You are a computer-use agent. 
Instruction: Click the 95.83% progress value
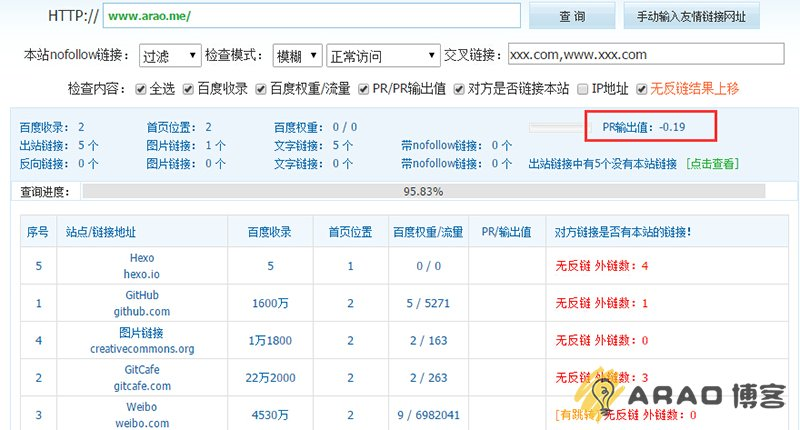tap(423, 191)
